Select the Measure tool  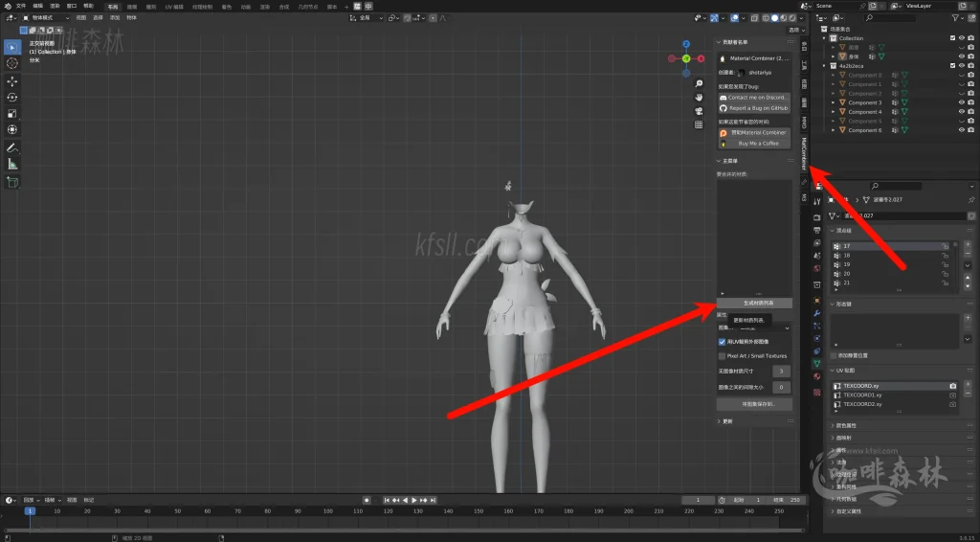[11, 164]
